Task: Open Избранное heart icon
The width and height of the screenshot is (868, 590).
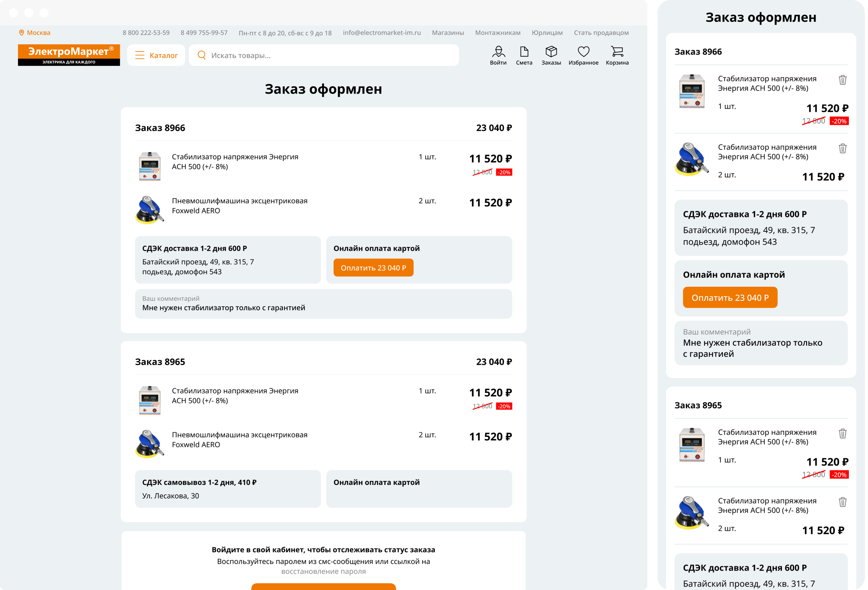Action: pos(584,52)
